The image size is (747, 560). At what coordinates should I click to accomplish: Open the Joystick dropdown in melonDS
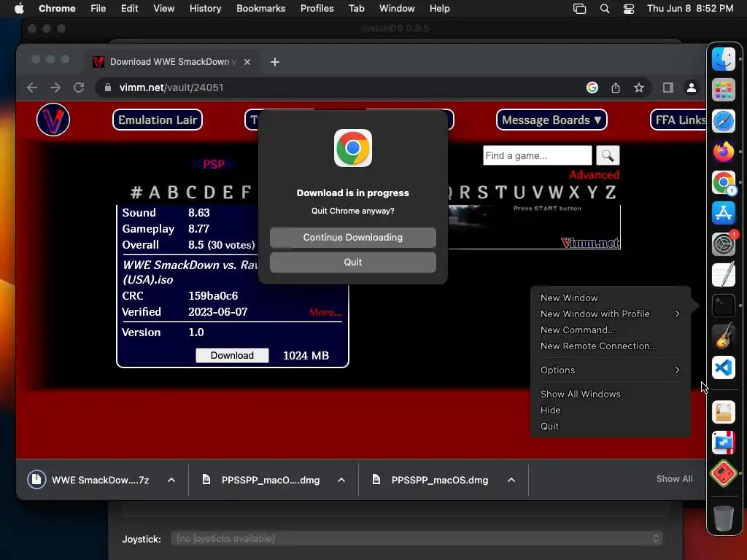417,539
